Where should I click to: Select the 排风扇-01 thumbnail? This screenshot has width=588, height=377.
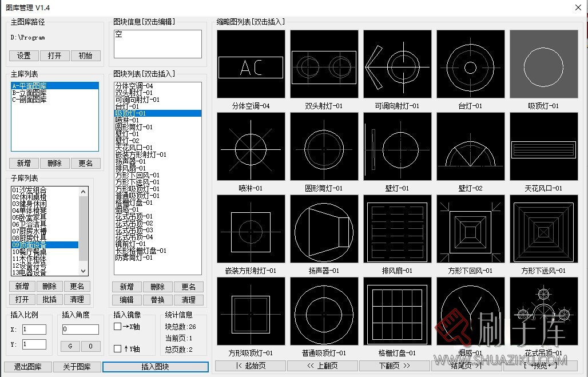[x=397, y=229]
